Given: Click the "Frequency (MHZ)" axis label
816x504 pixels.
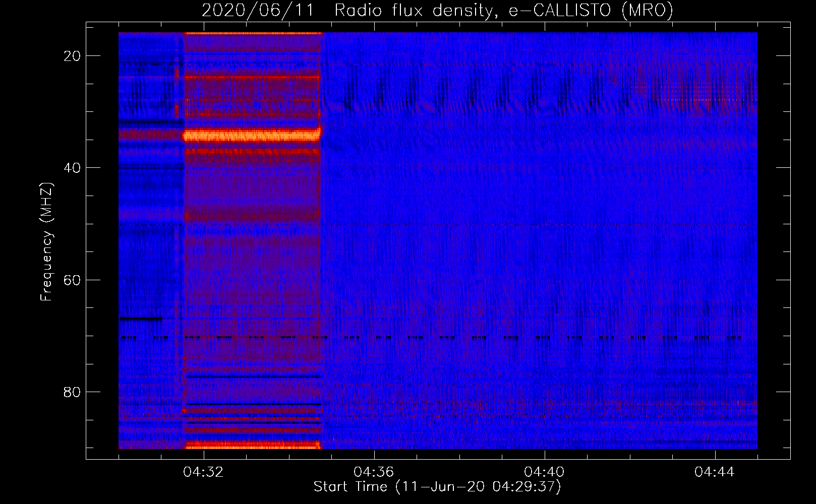Looking at the screenshot, I should pos(46,241).
